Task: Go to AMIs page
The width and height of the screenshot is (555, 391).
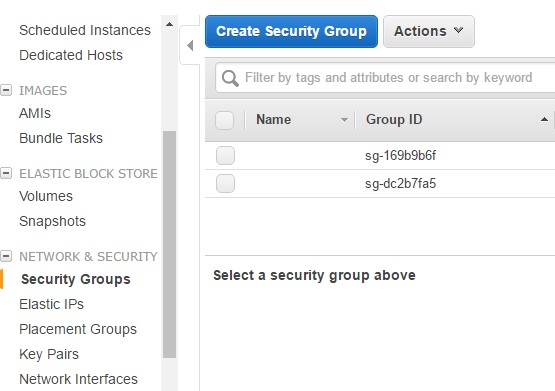Action: coord(35,113)
